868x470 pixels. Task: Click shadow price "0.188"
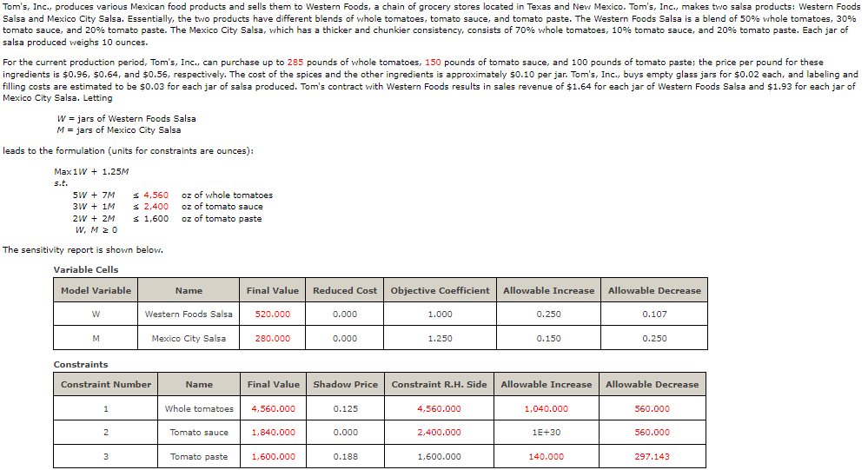pos(346,456)
